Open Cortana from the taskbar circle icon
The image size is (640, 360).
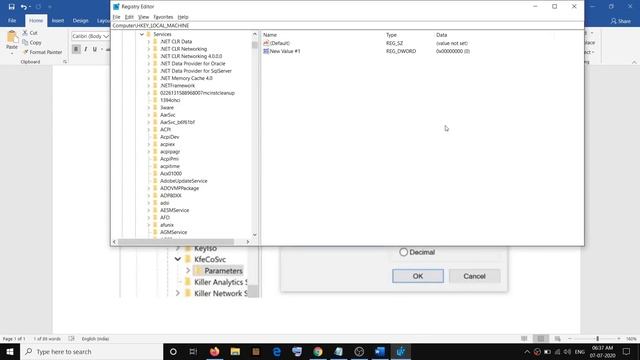click(x=173, y=351)
